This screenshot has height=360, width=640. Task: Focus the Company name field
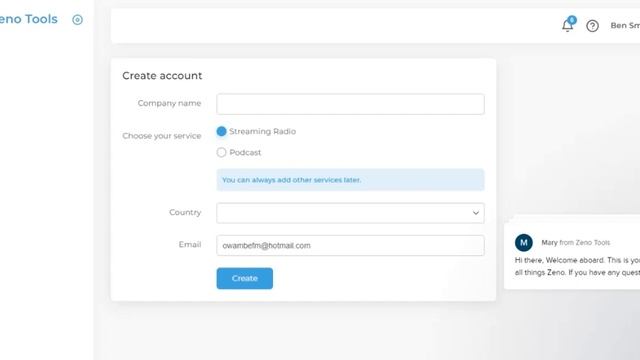(350, 104)
